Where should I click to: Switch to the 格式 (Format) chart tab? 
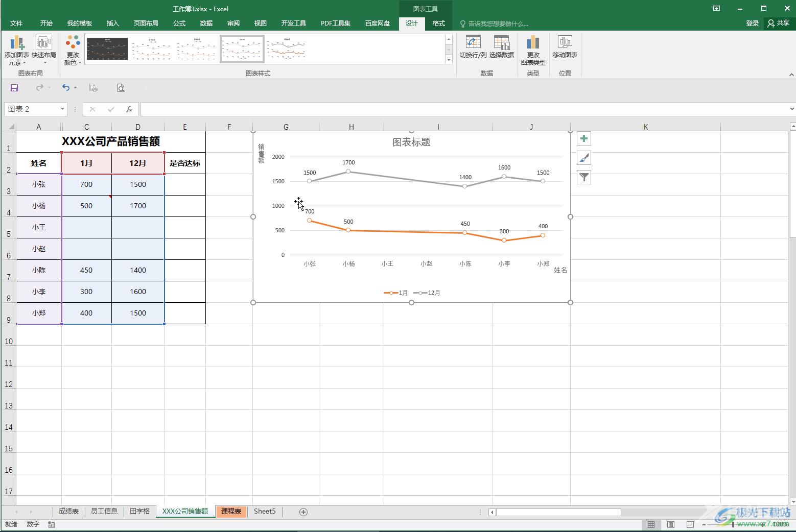coord(438,23)
